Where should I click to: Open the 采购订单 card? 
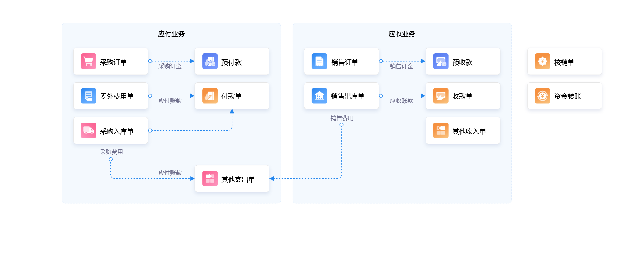click(111, 61)
